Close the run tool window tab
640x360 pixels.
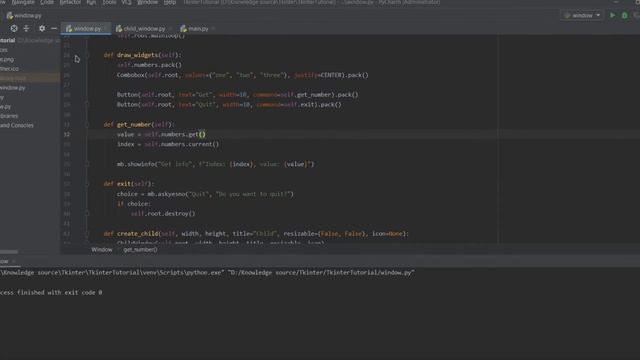click(x=14, y=261)
